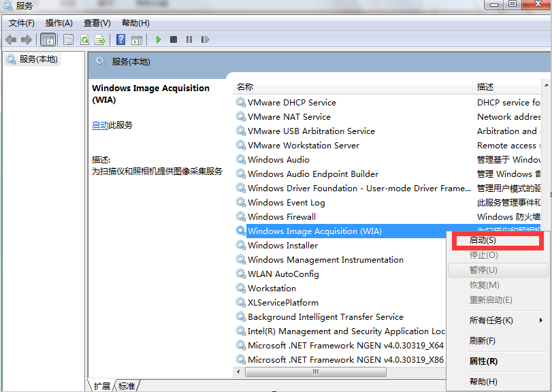Select 属性(R) from the context menu

(x=483, y=361)
